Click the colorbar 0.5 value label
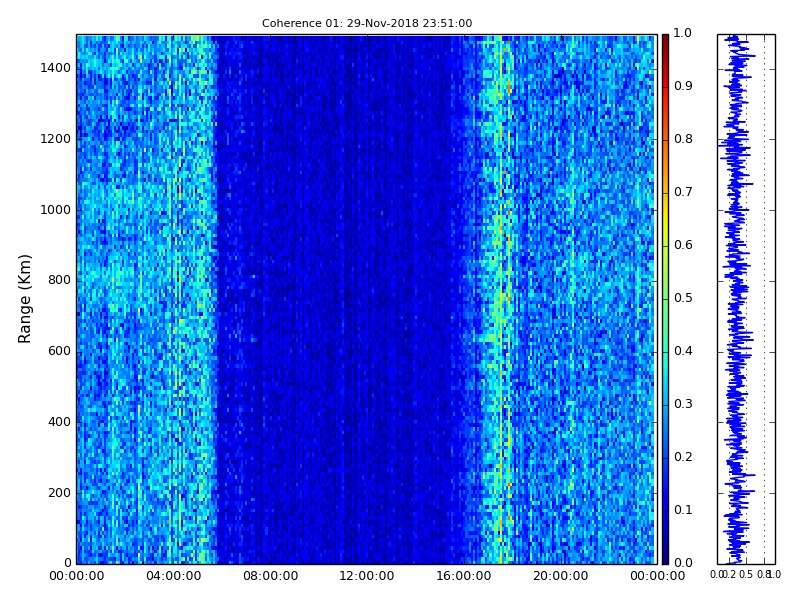Image resolution: width=800 pixels, height=600 pixels. (683, 298)
